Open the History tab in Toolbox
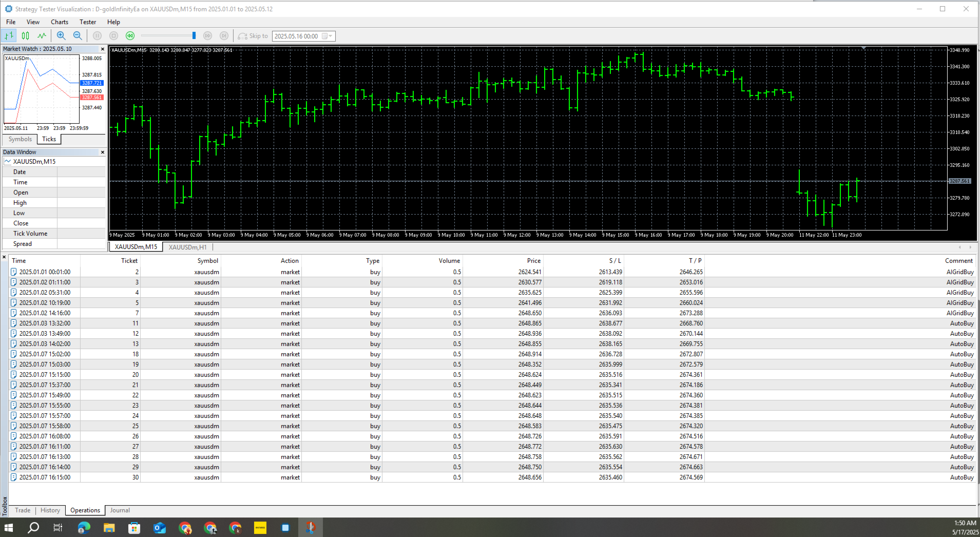 [50, 510]
